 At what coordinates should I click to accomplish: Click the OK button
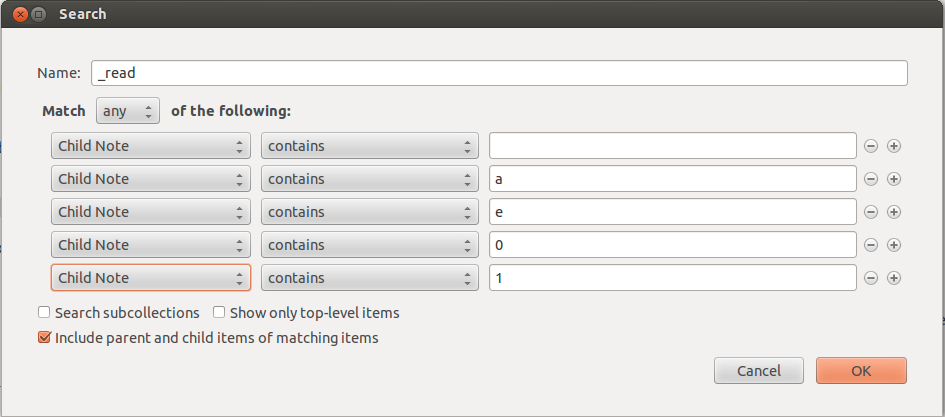click(x=861, y=371)
